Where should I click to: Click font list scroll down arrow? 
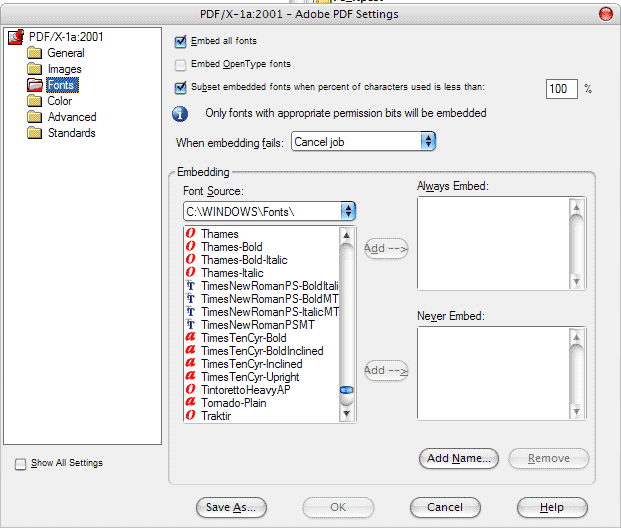tap(347, 414)
